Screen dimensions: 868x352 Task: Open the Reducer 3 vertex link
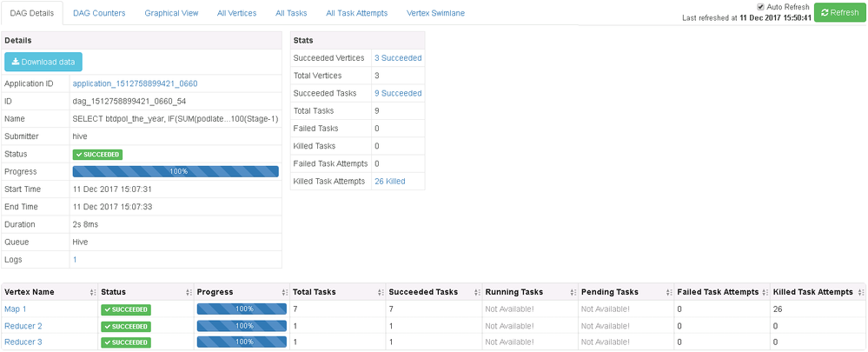[23, 342]
